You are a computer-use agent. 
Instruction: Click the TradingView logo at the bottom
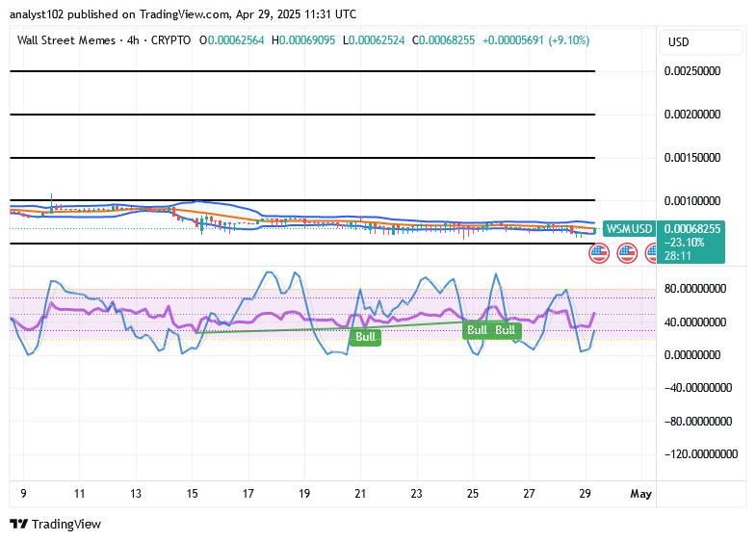click(55, 524)
